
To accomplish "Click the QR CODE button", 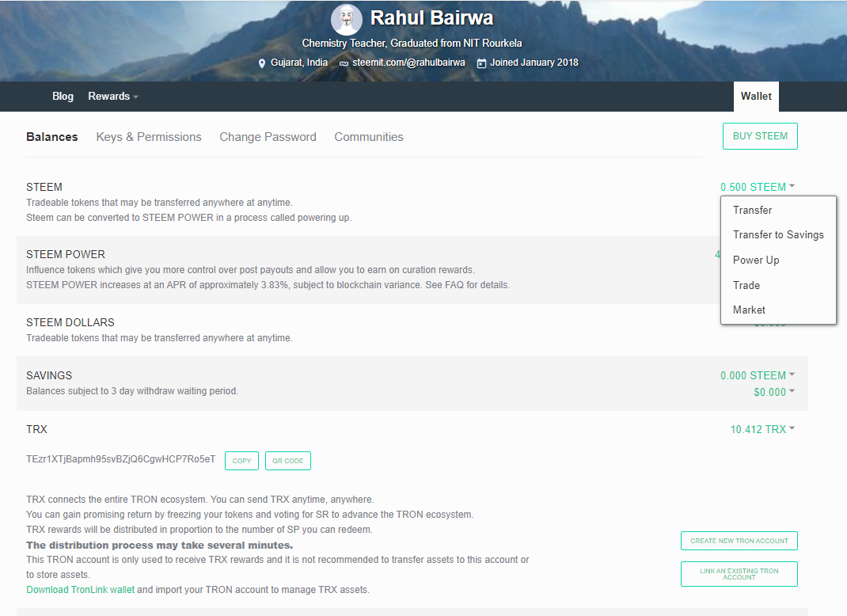I will 288,461.
